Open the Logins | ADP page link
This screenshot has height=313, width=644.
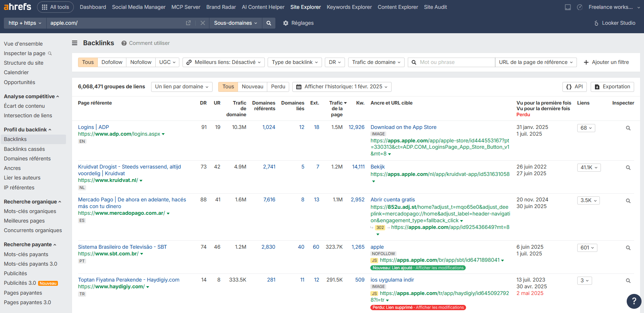[x=94, y=127]
